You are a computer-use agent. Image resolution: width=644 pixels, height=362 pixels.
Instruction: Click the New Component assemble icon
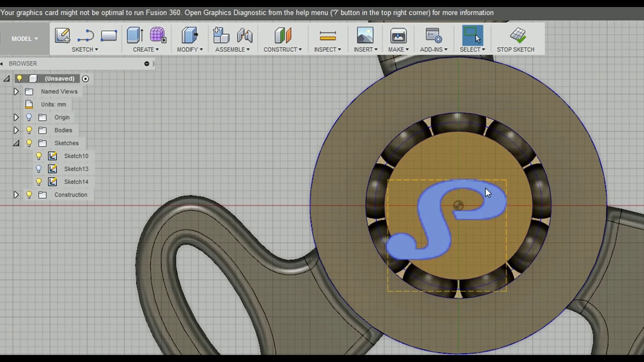tap(221, 35)
